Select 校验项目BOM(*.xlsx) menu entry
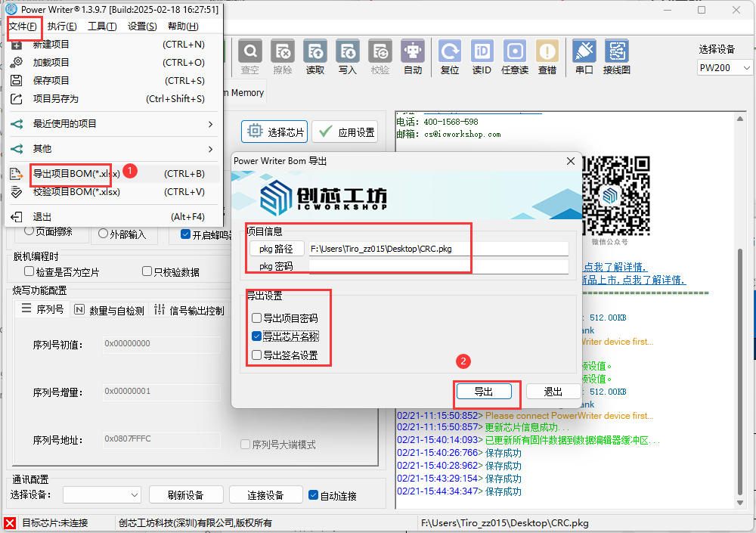Image resolution: width=756 pixels, height=533 pixels. [x=114, y=192]
